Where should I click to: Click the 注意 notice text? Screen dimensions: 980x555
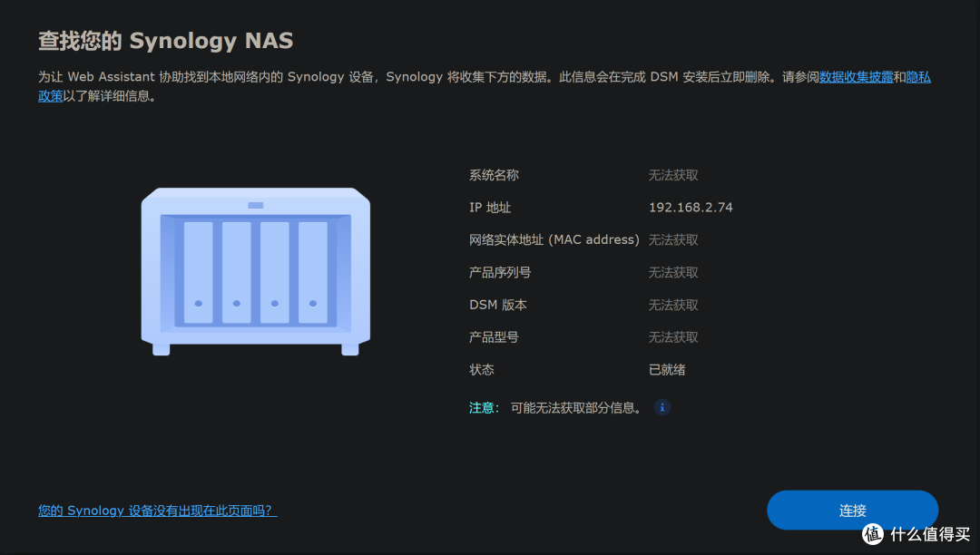click(555, 408)
